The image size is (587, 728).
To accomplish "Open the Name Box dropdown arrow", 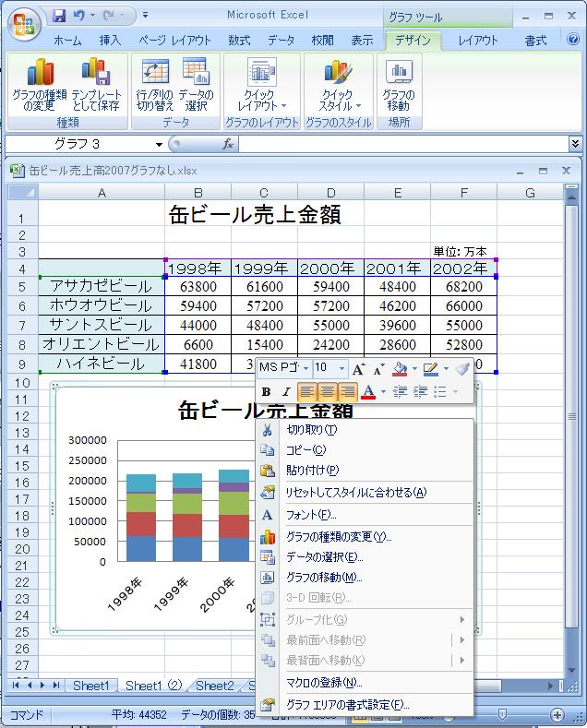I will click(160, 144).
